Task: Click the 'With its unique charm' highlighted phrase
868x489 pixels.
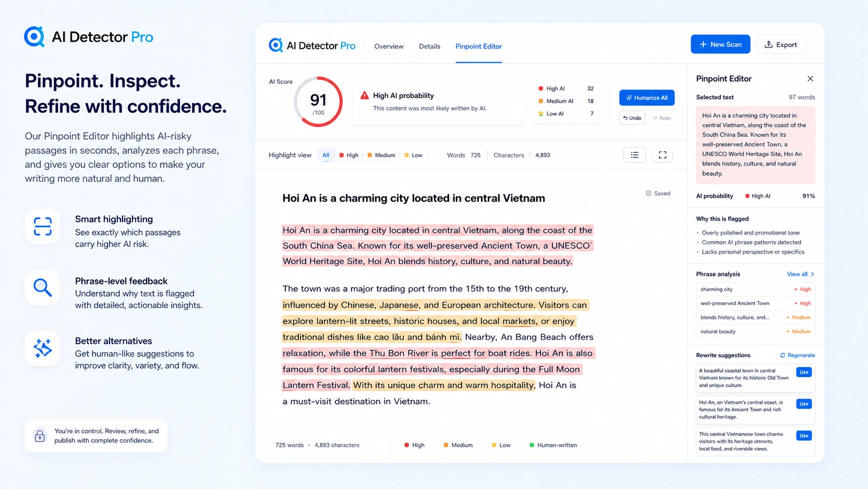Action: coord(443,385)
